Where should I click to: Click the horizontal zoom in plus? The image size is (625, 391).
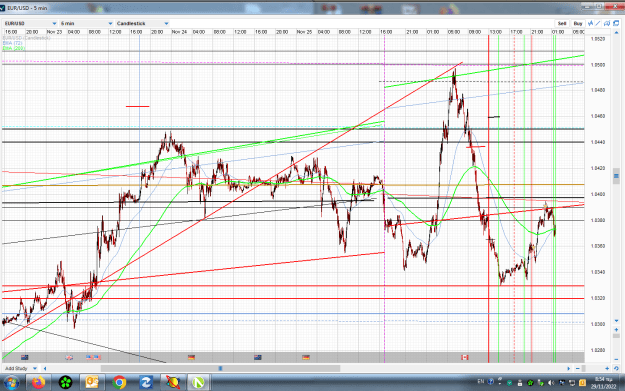tap(607, 368)
